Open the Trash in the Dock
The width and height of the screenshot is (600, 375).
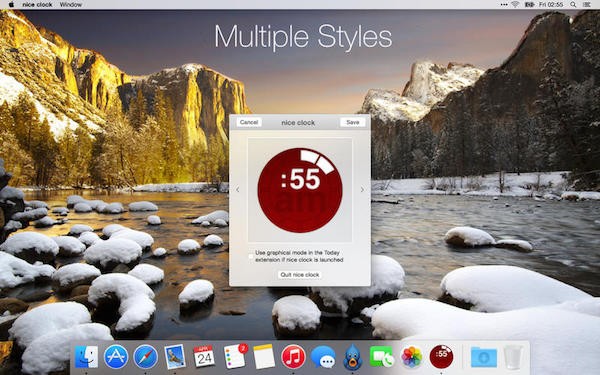(x=513, y=357)
